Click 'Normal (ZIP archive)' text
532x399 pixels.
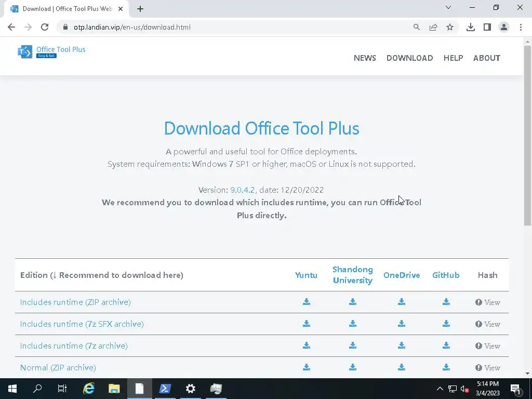click(58, 367)
